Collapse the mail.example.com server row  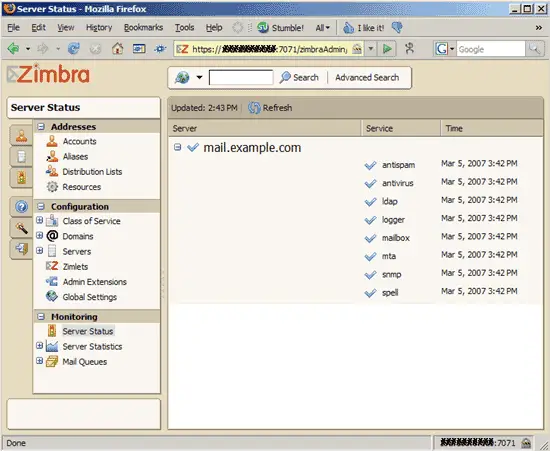177,147
